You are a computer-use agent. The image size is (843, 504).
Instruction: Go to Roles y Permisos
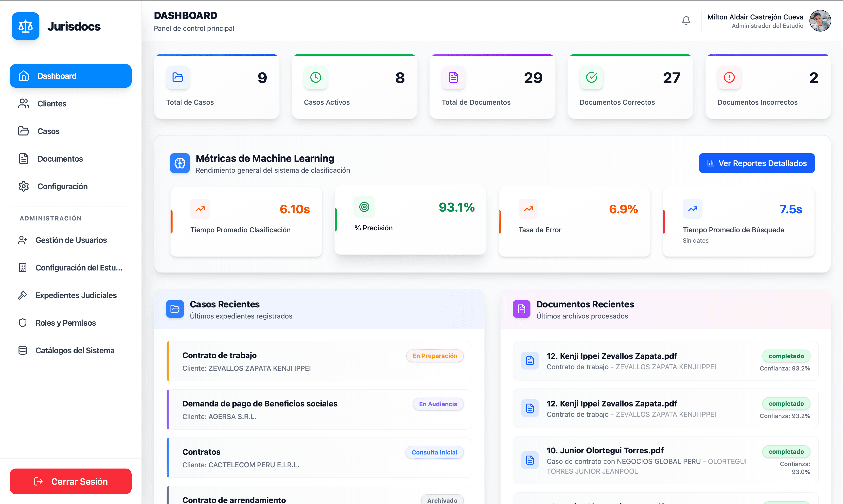pos(71,323)
